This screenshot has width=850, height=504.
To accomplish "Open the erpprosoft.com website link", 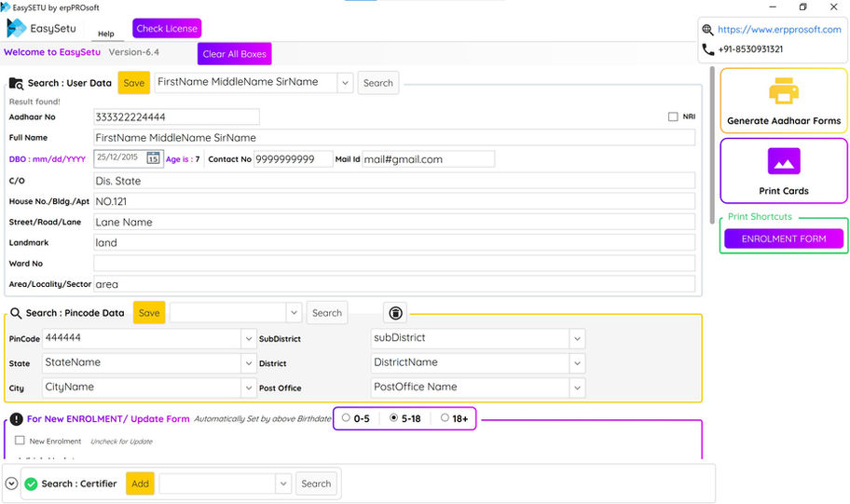I will point(779,30).
